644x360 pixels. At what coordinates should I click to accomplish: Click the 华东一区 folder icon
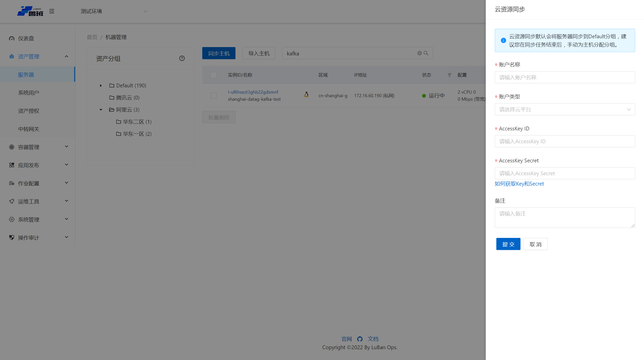click(118, 134)
